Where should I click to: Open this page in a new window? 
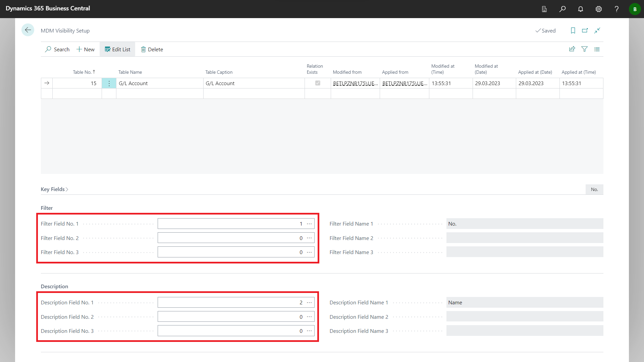point(585,31)
